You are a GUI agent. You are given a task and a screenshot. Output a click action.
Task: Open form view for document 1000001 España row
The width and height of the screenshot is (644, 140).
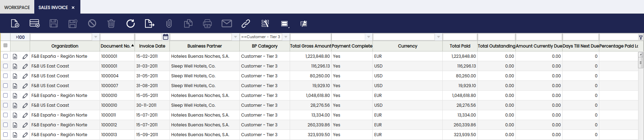[x=15, y=56]
